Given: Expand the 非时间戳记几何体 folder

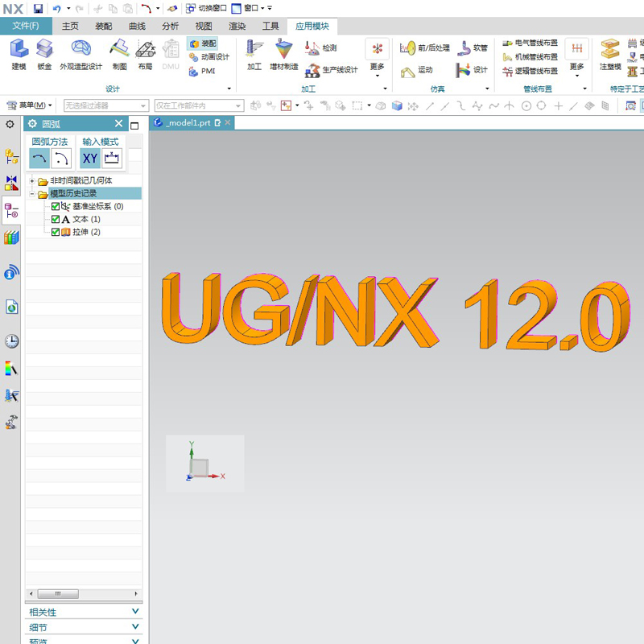Looking at the screenshot, I should click(32, 180).
